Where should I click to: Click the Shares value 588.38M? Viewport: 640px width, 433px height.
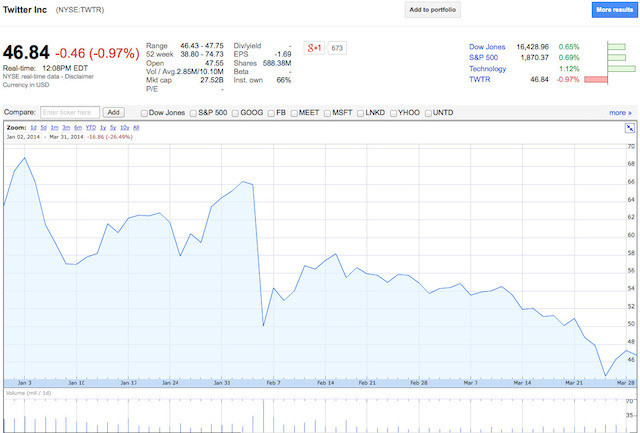(277, 63)
